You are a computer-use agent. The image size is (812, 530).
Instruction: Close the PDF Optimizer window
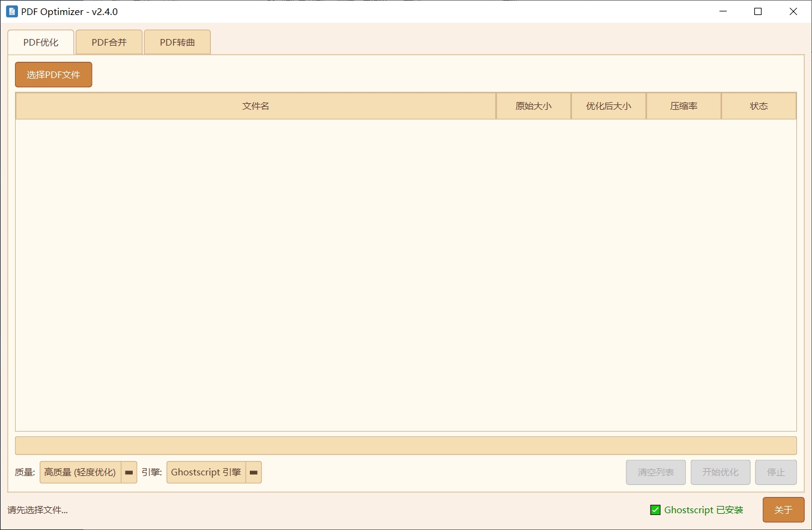(x=793, y=11)
